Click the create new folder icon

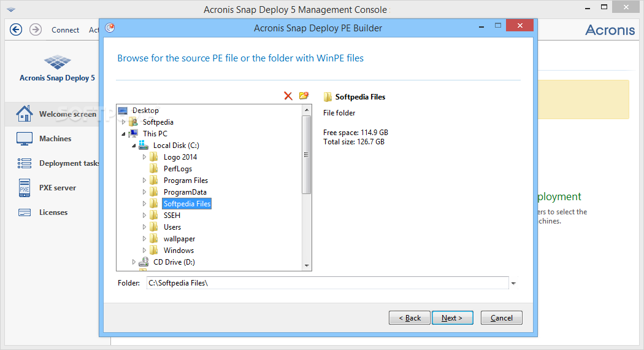click(x=304, y=95)
